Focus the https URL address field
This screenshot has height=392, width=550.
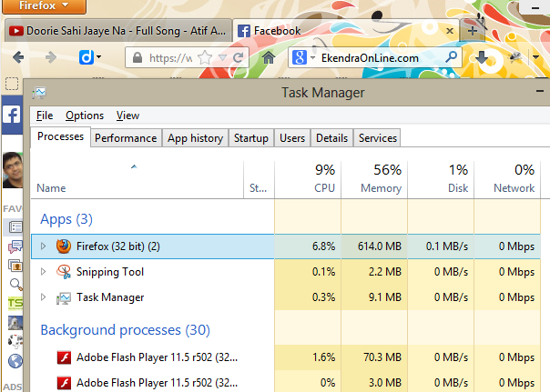[170, 57]
